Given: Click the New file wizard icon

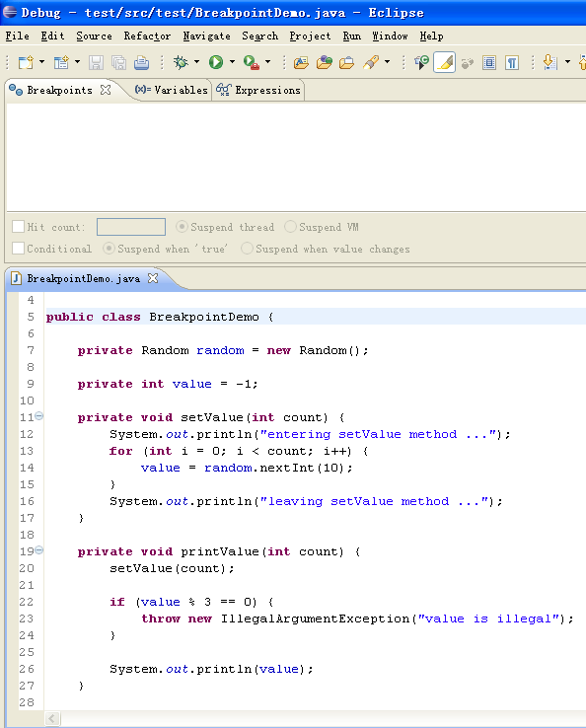Looking at the screenshot, I should [x=26, y=62].
